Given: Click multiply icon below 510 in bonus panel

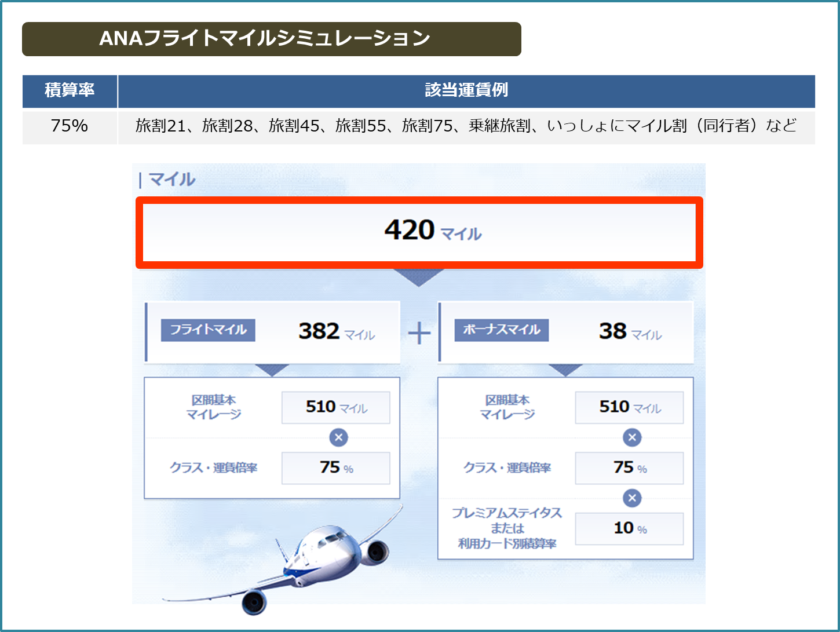Looking at the screenshot, I should coord(632,437).
